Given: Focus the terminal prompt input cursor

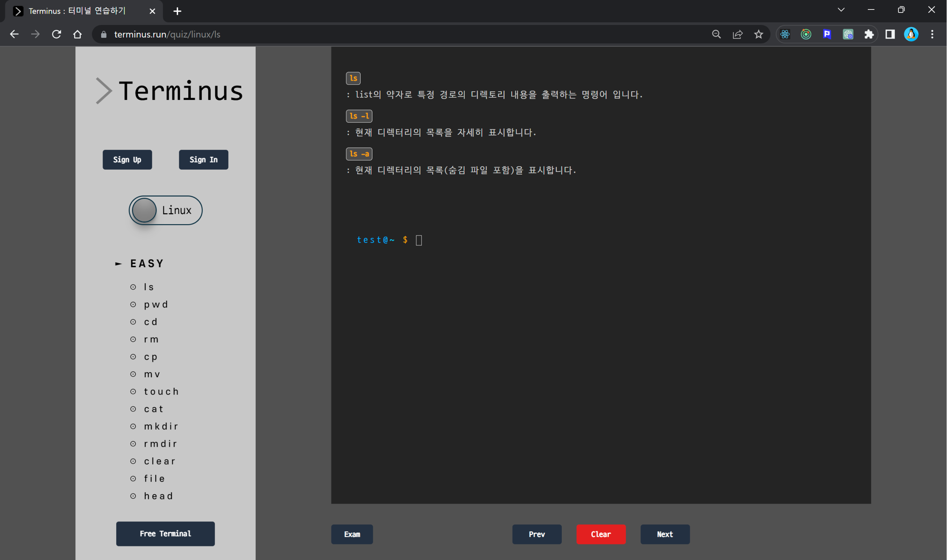Looking at the screenshot, I should pyautogui.click(x=419, y=240).
